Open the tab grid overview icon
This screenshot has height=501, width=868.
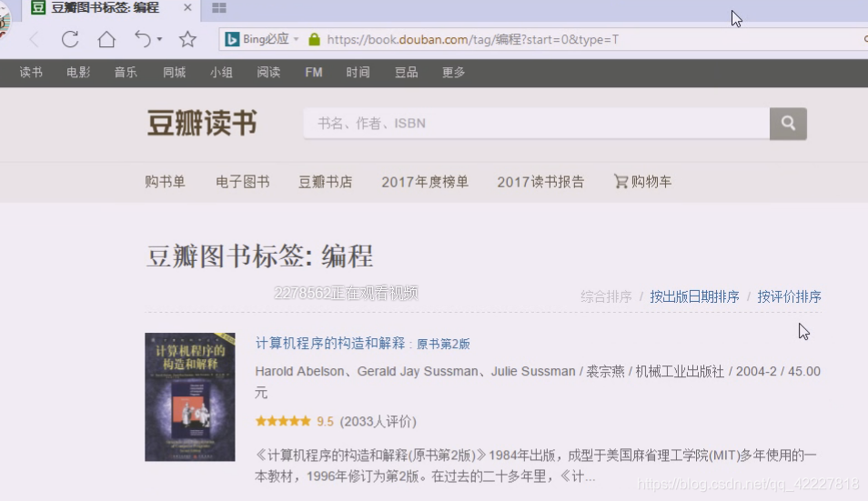pyautogui.click(x=219, y=8)
